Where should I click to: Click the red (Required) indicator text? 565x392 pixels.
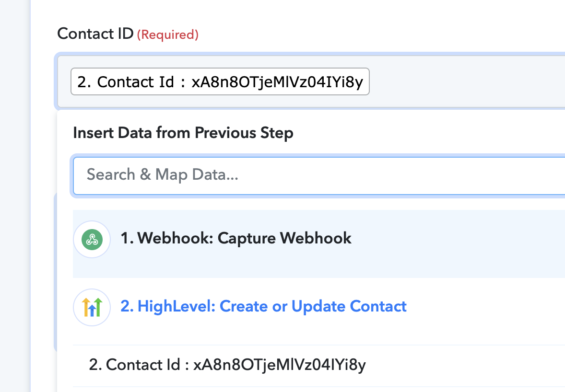pyautogui.click(x=167, y=35)
